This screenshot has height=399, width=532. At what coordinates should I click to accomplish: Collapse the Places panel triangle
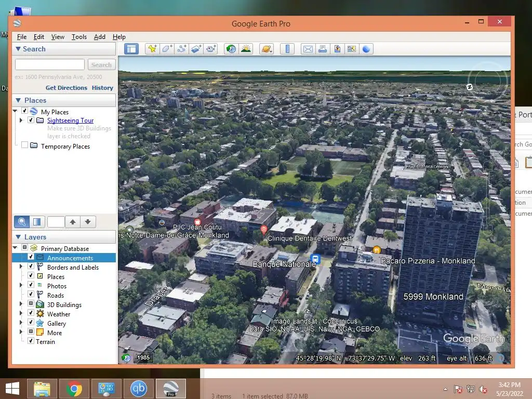(x=18, y=100)
